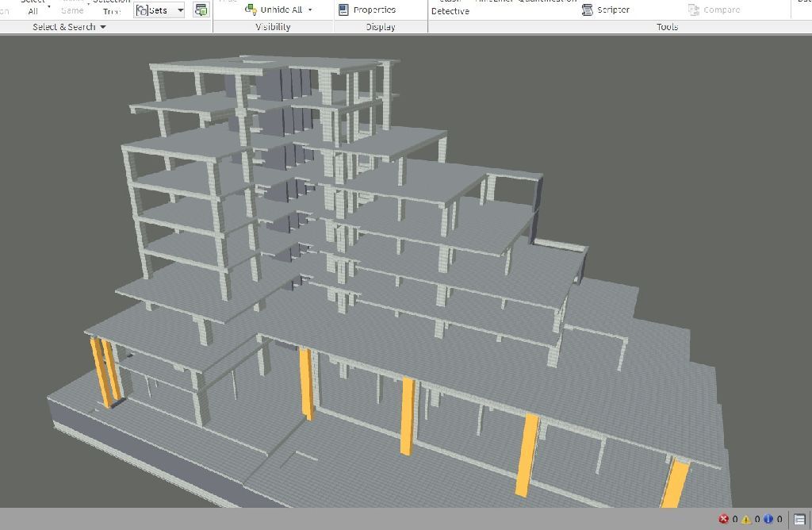Click the Select All button
This screenshot has width=812, height=530.
33,8
